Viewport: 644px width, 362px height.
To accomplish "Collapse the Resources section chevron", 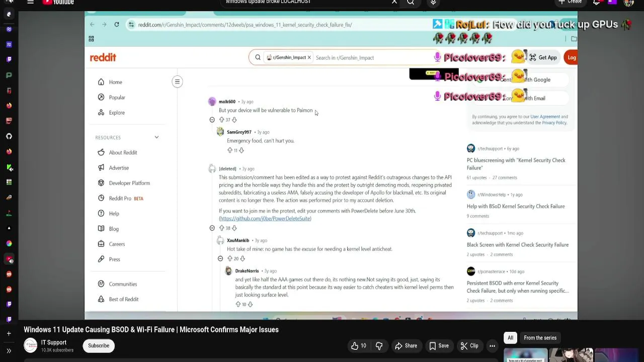I will (x=156, y=137).
